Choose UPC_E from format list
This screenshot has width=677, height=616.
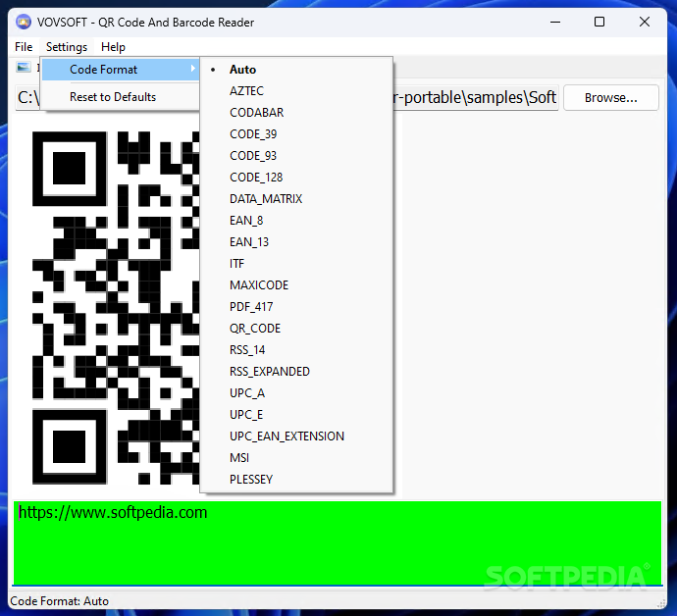(296, 415)
